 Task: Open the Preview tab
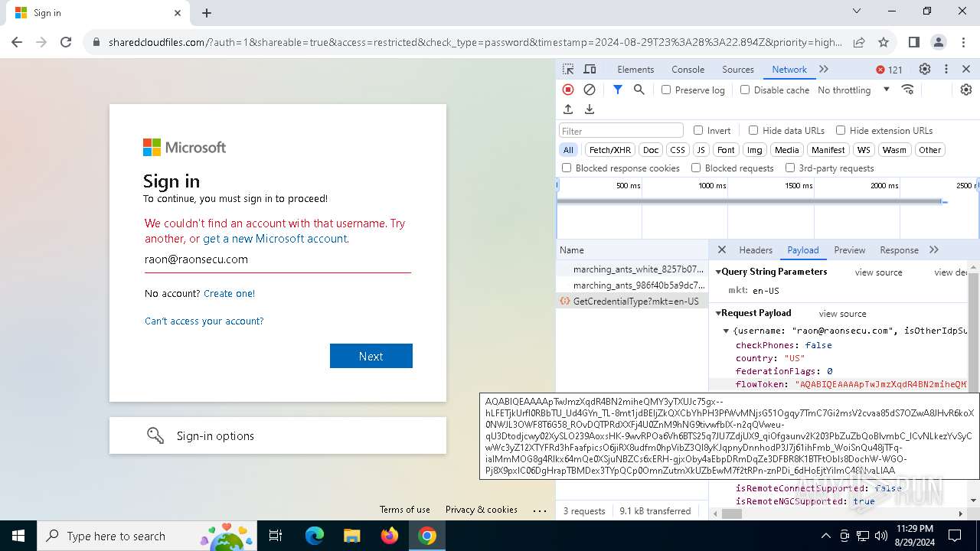tap(850, 249)
